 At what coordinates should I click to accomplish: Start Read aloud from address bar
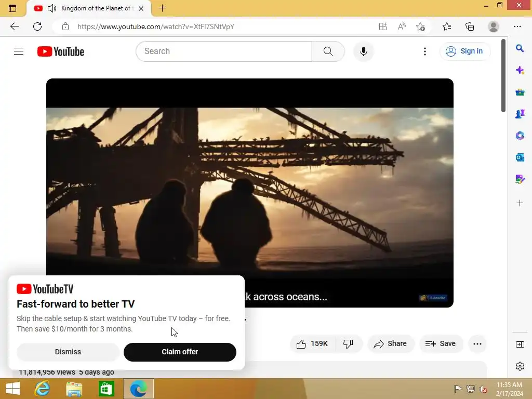(x=402, y=26)
